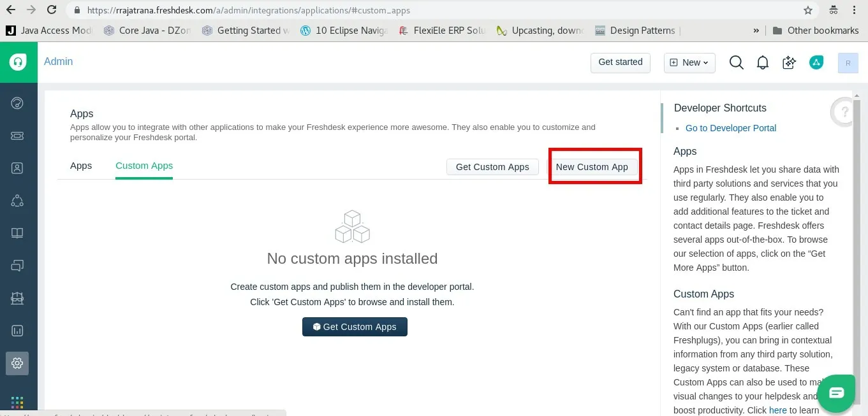Screen dimensions: 868x416
Task: Follow the 'here' link in Custom Apps text
Action: pos(778,410)
